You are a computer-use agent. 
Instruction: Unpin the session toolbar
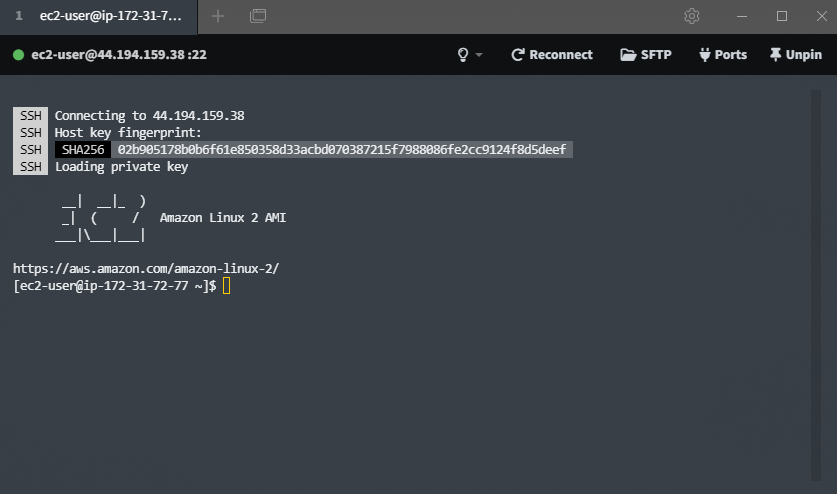(x=796, y=55)
